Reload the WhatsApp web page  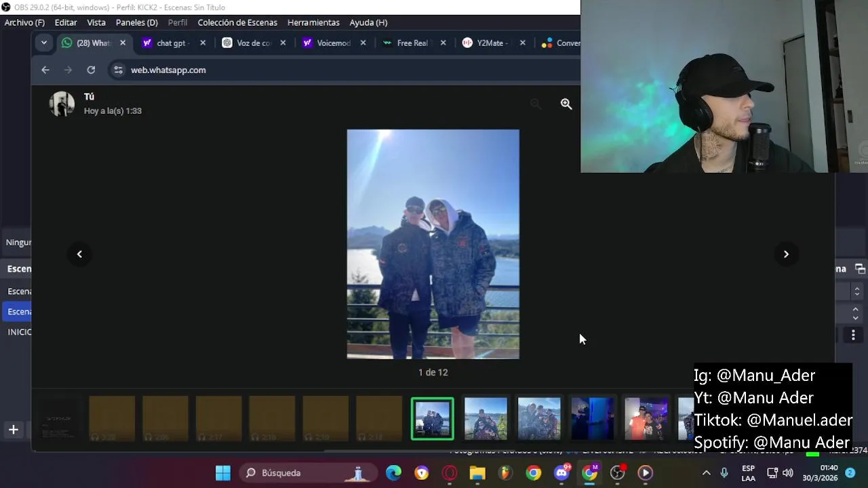[x=91, y=70]
